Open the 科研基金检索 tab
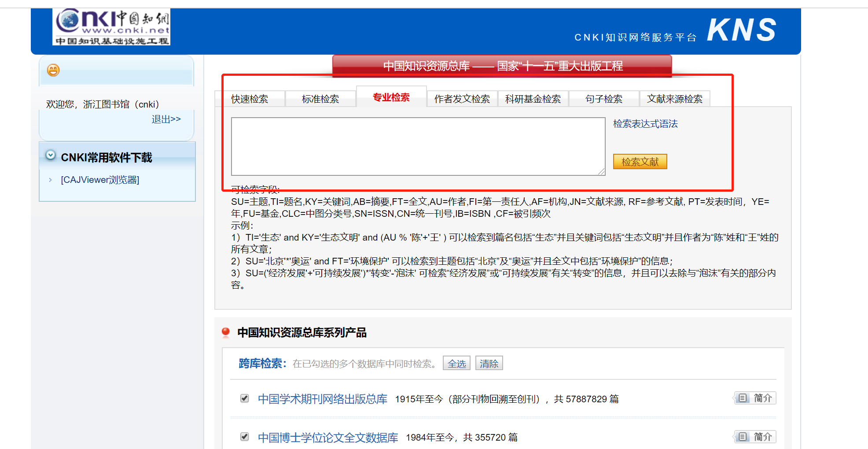The image size is (868, 449). tap(533, 99)
